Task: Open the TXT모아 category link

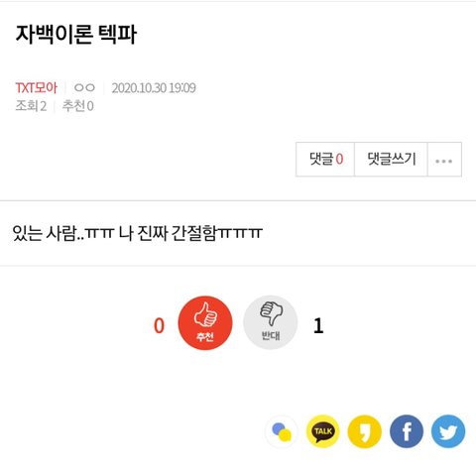Action: point(37,88)
